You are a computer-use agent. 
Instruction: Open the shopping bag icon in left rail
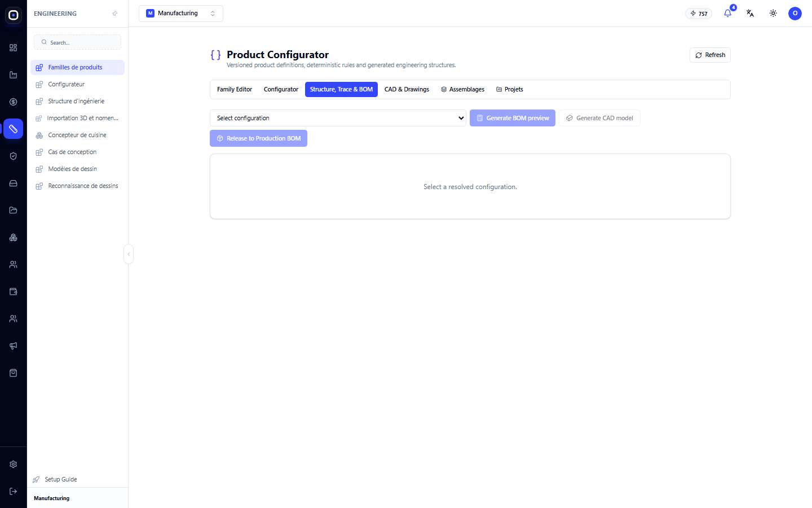pos(14,373)
